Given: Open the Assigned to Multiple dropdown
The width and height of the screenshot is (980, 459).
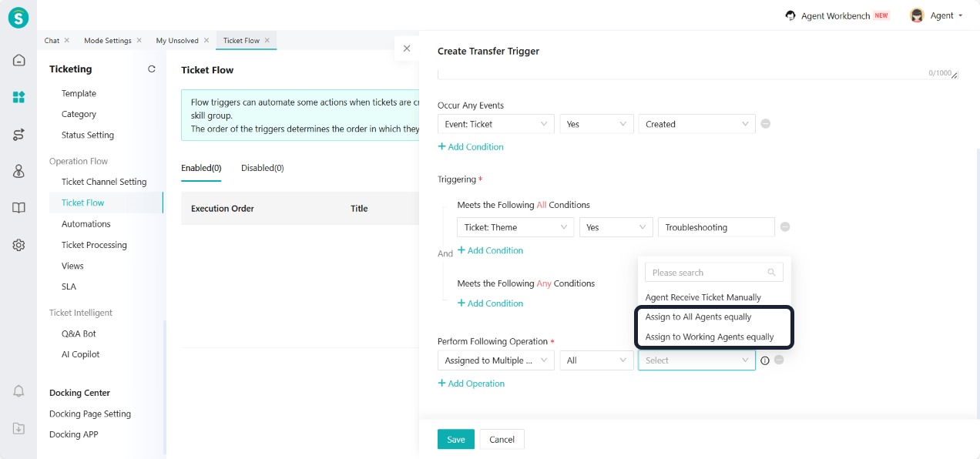Looking at the screenshot, I should tap(495, 360).
